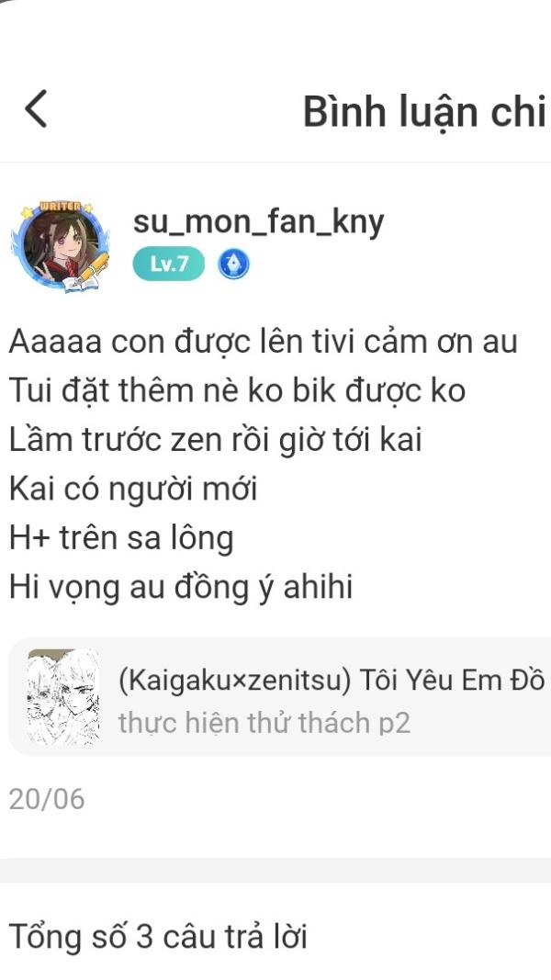Go back using the left arrow

tap(36, 108)
